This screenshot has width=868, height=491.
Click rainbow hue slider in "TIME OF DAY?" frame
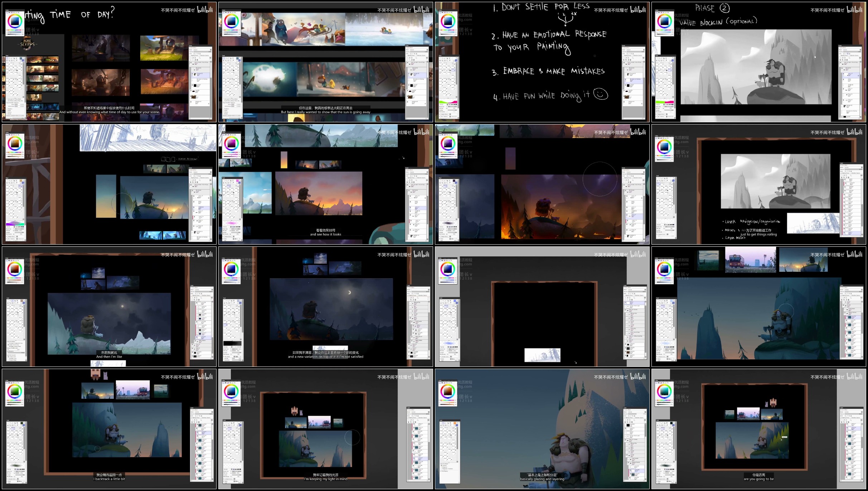tap(15, 30)
